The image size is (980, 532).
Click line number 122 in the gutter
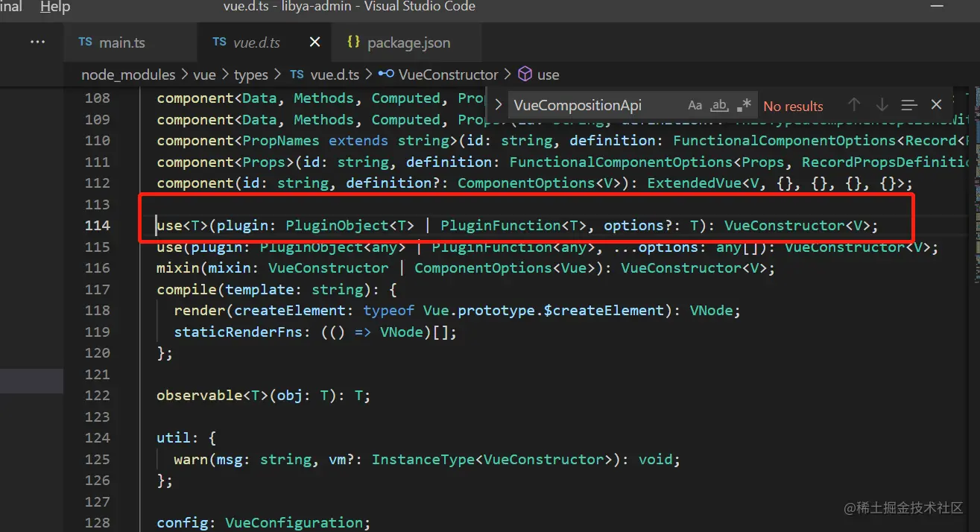click(97, 395)
